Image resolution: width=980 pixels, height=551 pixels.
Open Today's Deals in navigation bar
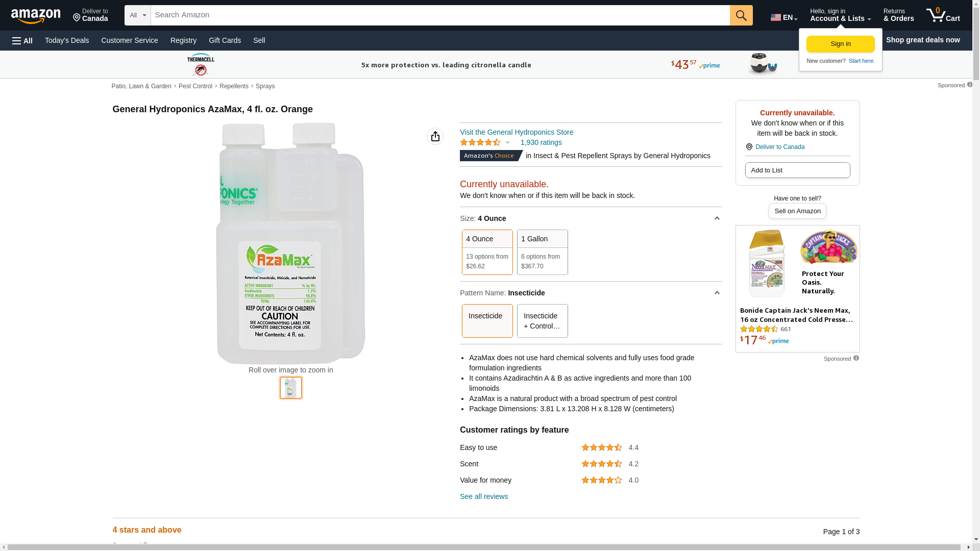[x=67, y=40]
